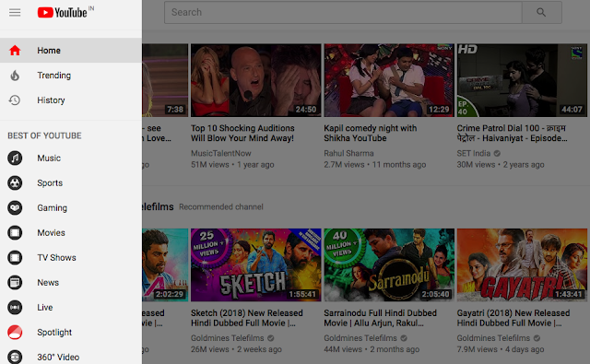Click the Spotlight red icon

tap(15, 332)
